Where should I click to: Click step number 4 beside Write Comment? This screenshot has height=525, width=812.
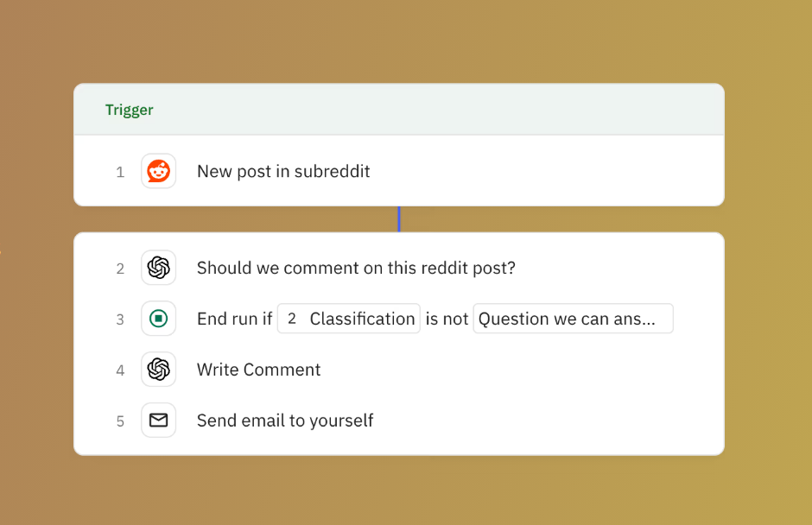tap(120, 370)
